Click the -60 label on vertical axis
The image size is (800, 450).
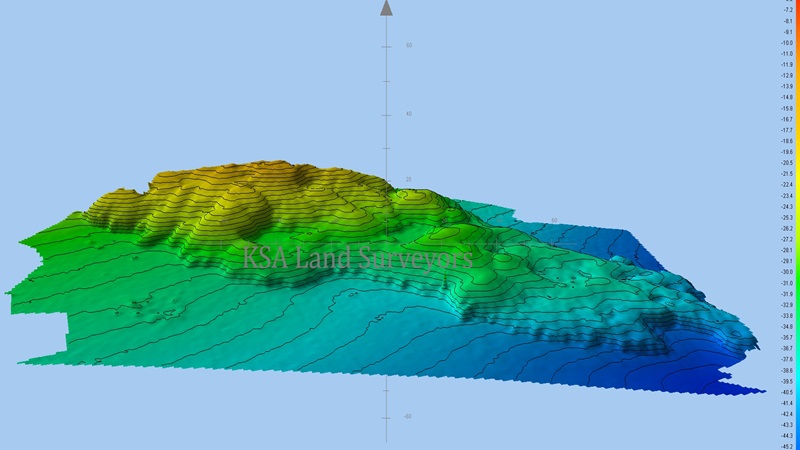407,416
